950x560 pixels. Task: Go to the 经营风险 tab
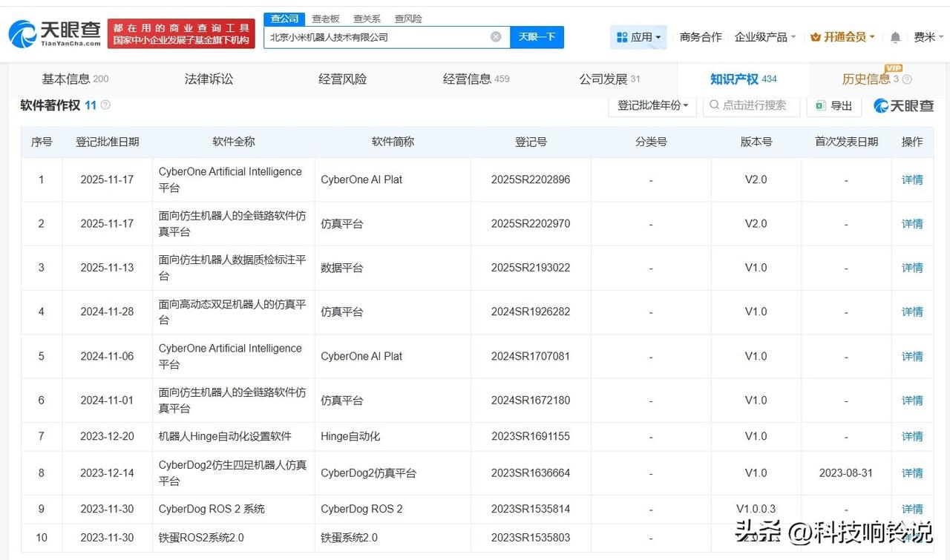point(342,79)
